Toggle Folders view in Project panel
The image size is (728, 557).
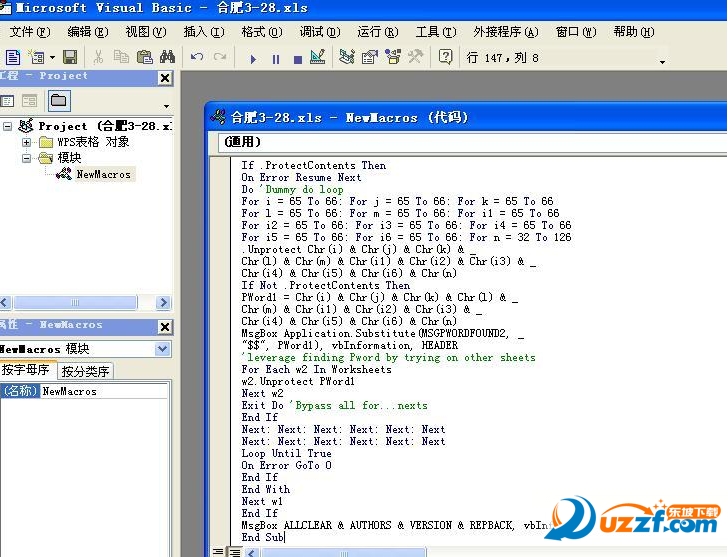59,101
